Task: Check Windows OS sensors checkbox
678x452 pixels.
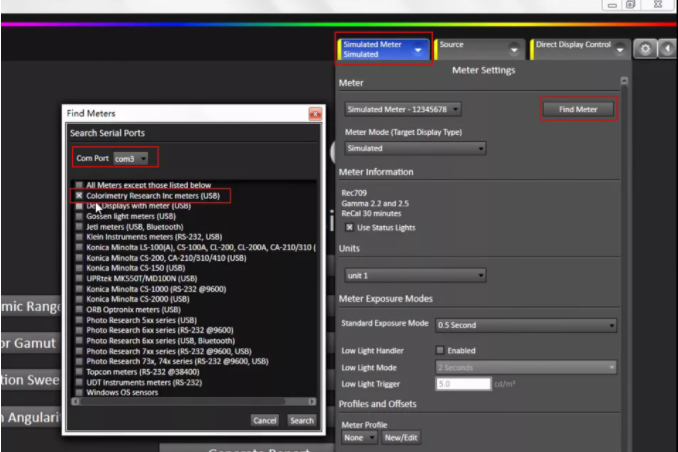Action: tap(79, 392)
